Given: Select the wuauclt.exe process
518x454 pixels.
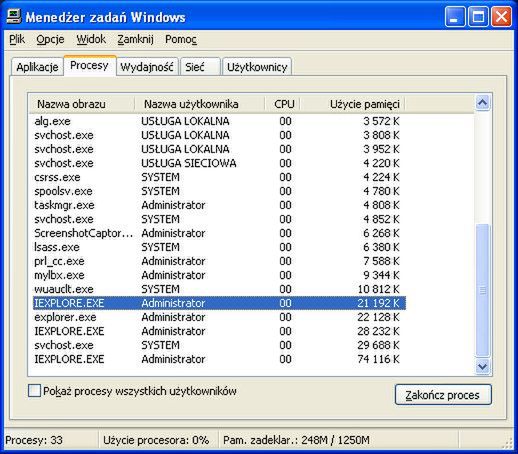Looking at the screenshot, I should 219,289.
